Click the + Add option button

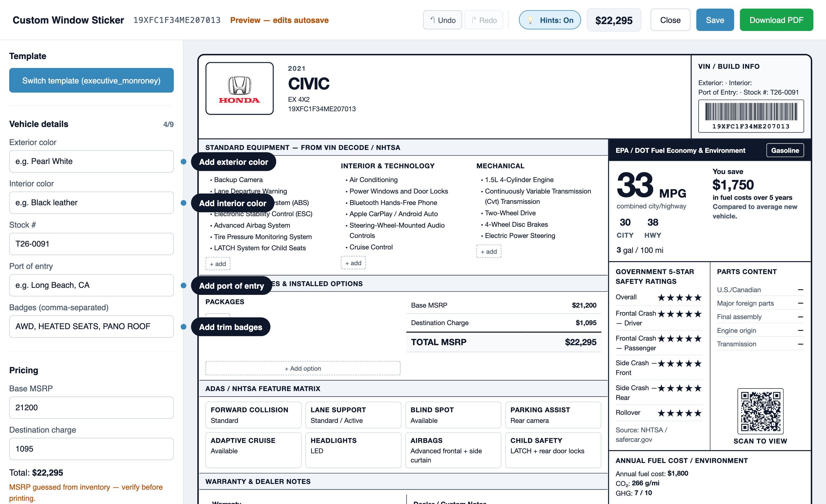click(303, 368)
